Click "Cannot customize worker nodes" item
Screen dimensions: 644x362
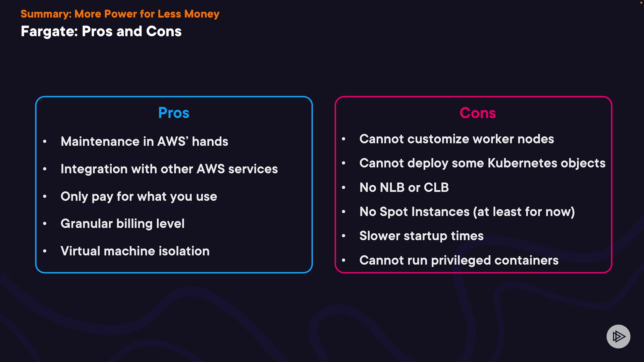tap(457, 139)
